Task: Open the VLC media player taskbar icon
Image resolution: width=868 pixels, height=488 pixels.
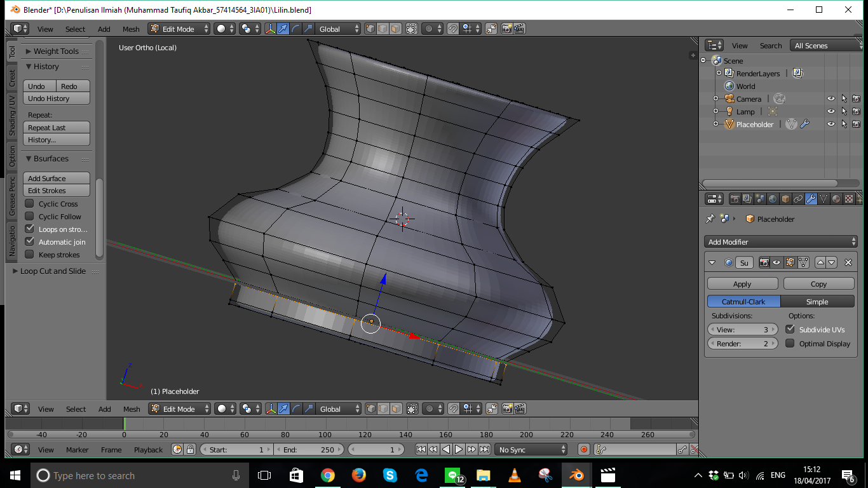Action: click(x=514, y=475)
